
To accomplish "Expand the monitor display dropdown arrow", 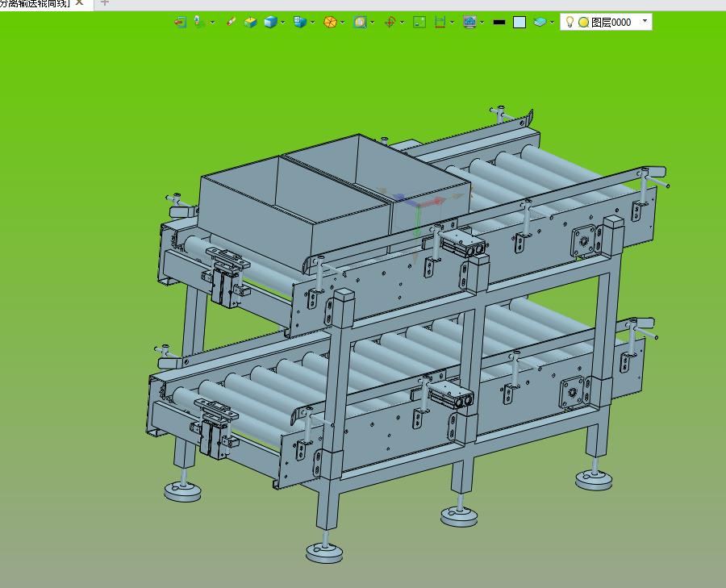I will tap(482, 23).
